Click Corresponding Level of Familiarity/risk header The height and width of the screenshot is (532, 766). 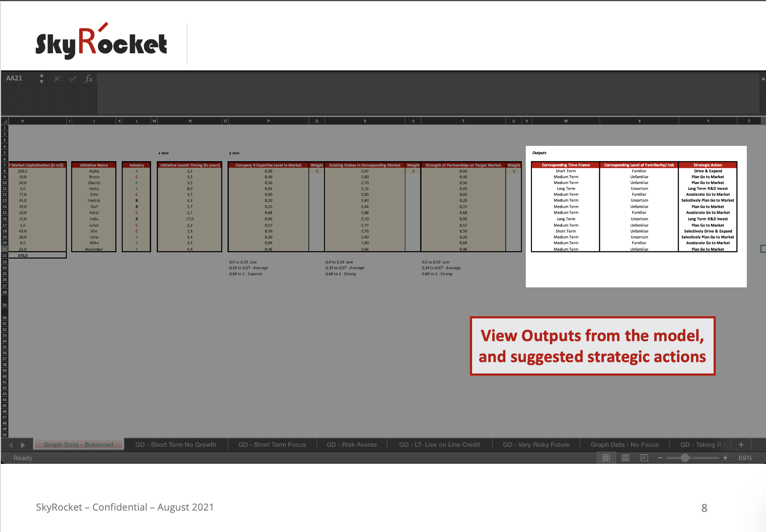pos(639,165)
